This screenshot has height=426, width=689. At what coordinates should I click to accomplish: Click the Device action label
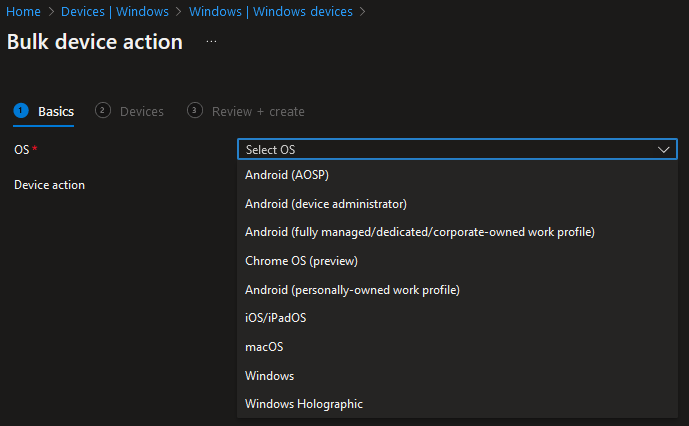click(x=50, y=185)
